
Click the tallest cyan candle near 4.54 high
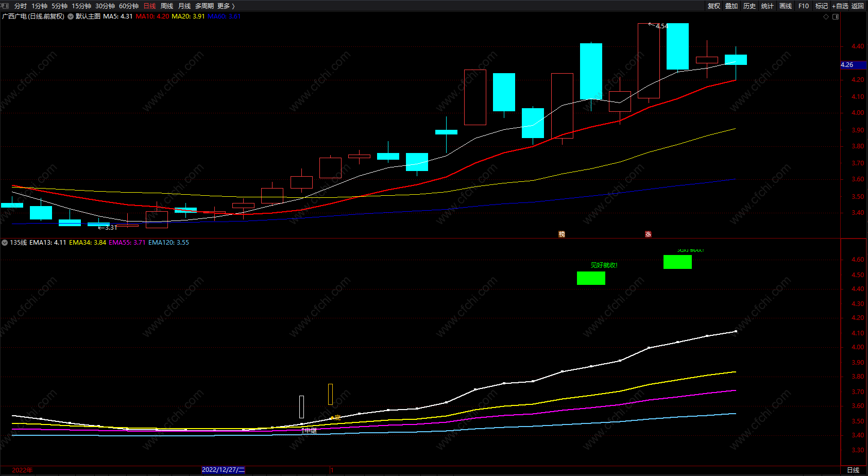677,46
